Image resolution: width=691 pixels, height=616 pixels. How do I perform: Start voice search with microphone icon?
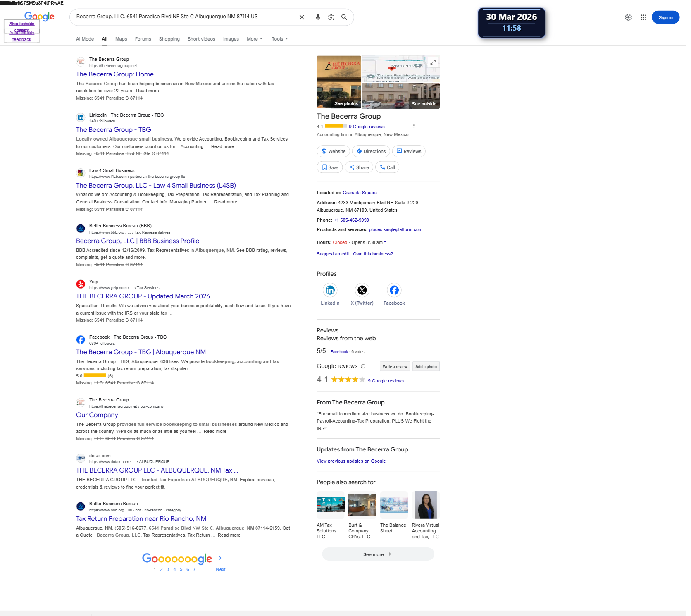(318, 17)
